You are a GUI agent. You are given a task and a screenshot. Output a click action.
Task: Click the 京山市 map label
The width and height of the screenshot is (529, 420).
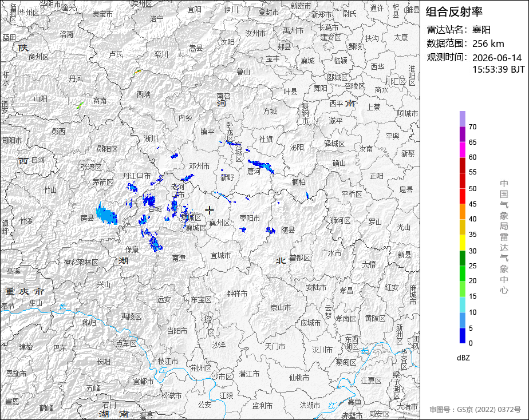[x=281, y=307]
